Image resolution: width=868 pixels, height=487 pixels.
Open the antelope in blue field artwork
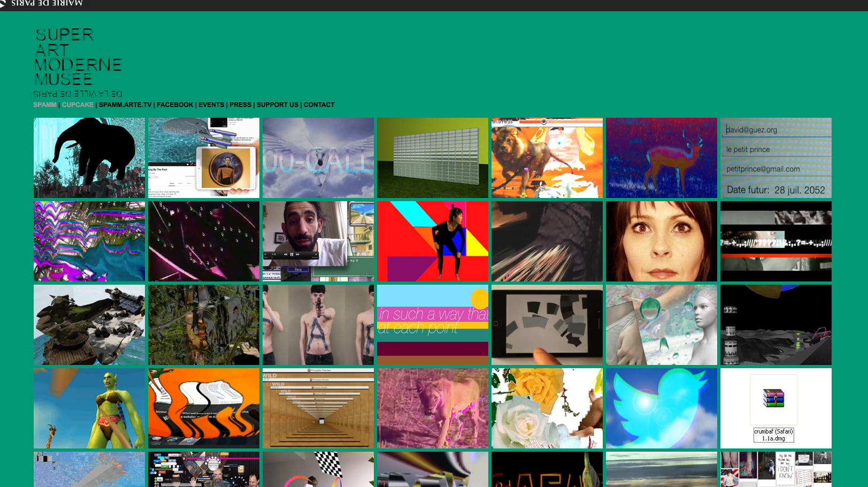coord(662,158)
